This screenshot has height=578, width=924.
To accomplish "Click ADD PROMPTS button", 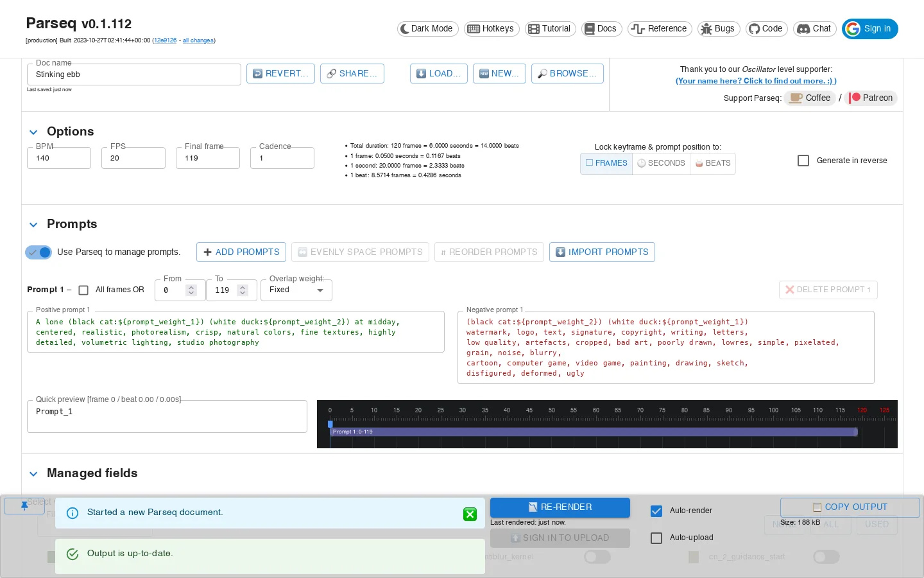I will pos(241,252).
